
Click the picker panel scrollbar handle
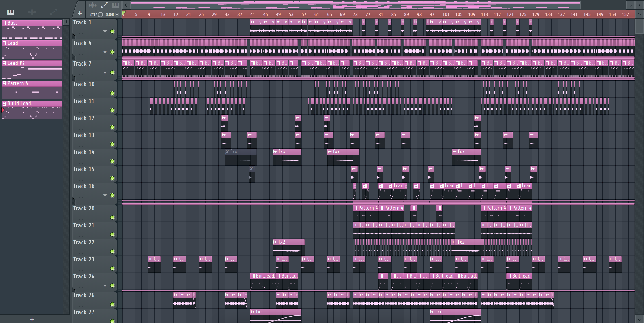tap(66, 22)
